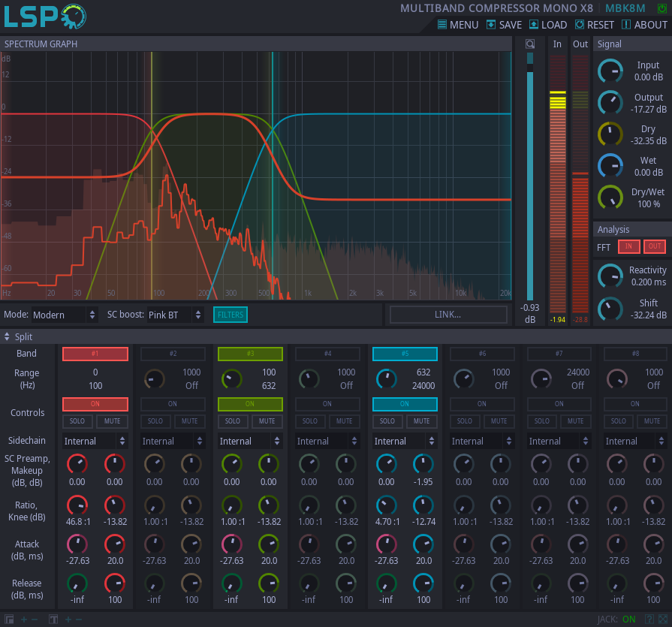Click the green power bypass icon
The width and height of the screenshot is (672, 627).
(662, 8)
